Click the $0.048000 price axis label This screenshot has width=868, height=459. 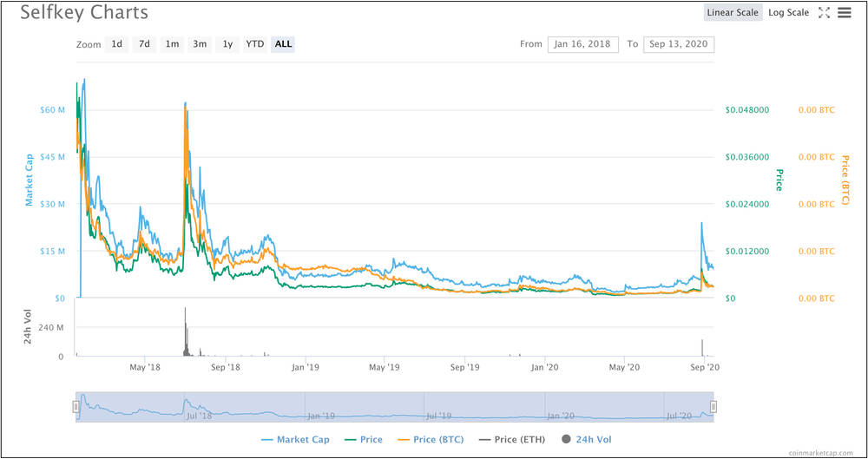[x=746, y=109]
